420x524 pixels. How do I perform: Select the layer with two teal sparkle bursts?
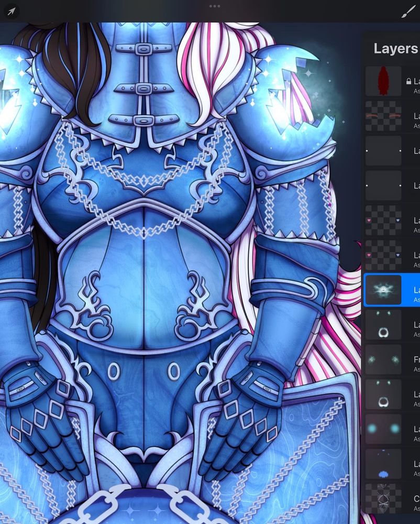383,359
